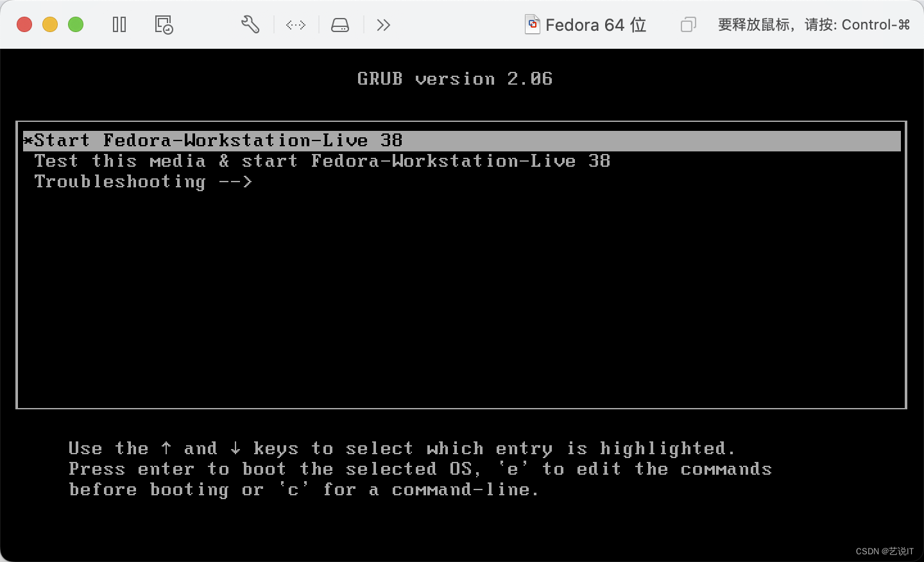Select Start Fedora-Workstation-Live 38 entry
924x562 pixels.
(462, 140)
